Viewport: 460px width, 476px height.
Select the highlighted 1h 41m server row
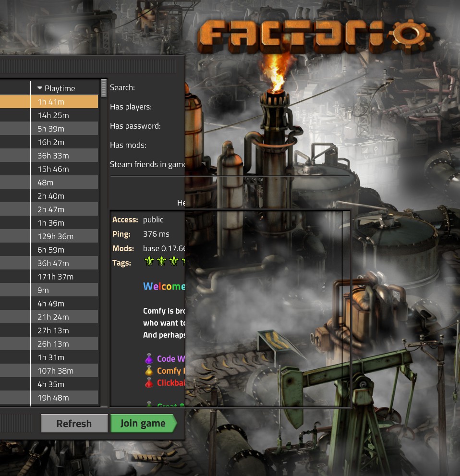point(49,102)
